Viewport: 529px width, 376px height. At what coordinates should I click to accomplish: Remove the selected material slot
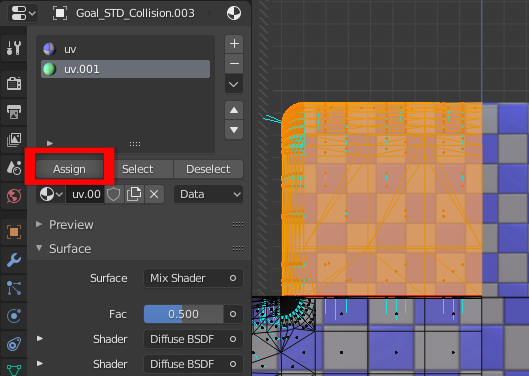[x=234, y=63]
